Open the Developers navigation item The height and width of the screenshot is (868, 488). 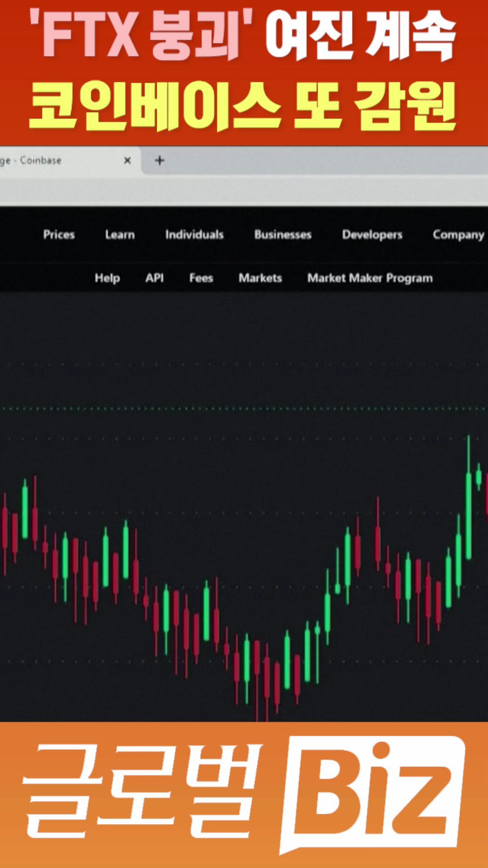coord(372,235)
